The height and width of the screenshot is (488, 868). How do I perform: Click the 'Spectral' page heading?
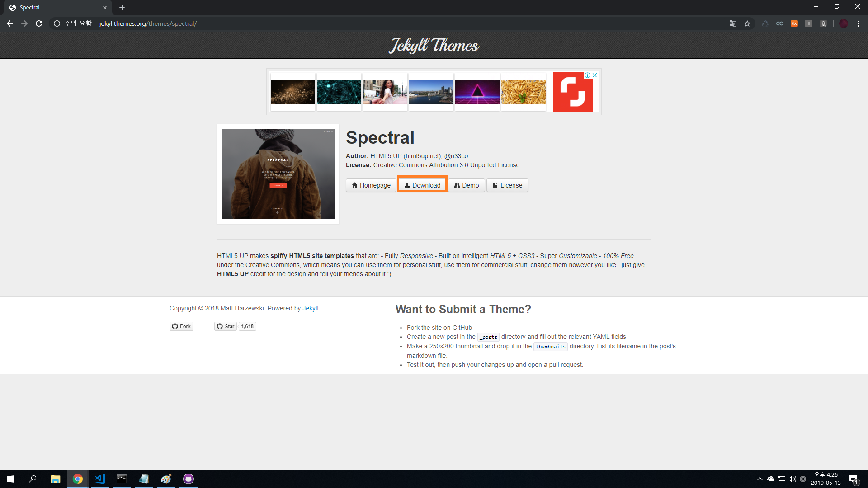point(380,138)
